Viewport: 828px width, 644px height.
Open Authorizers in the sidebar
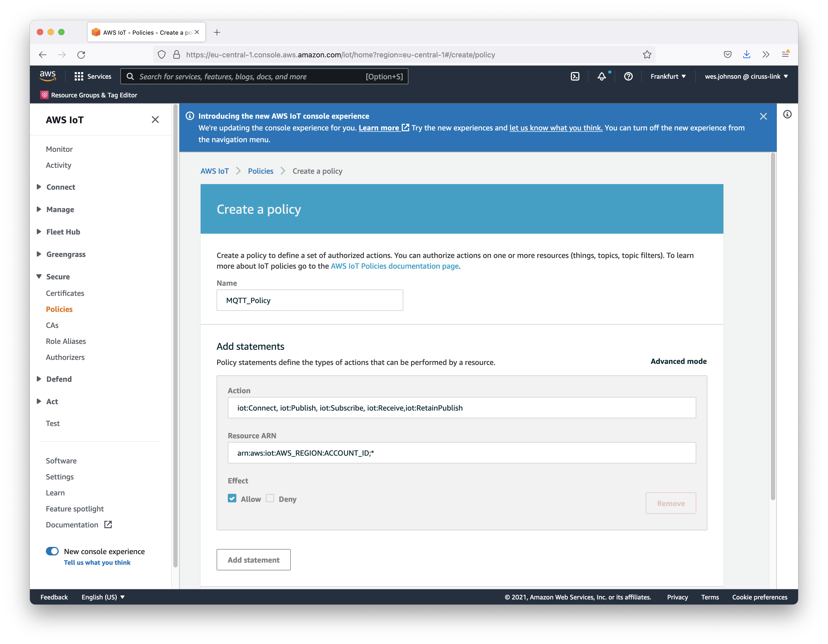pyautogui.click(x=65, y=357)
